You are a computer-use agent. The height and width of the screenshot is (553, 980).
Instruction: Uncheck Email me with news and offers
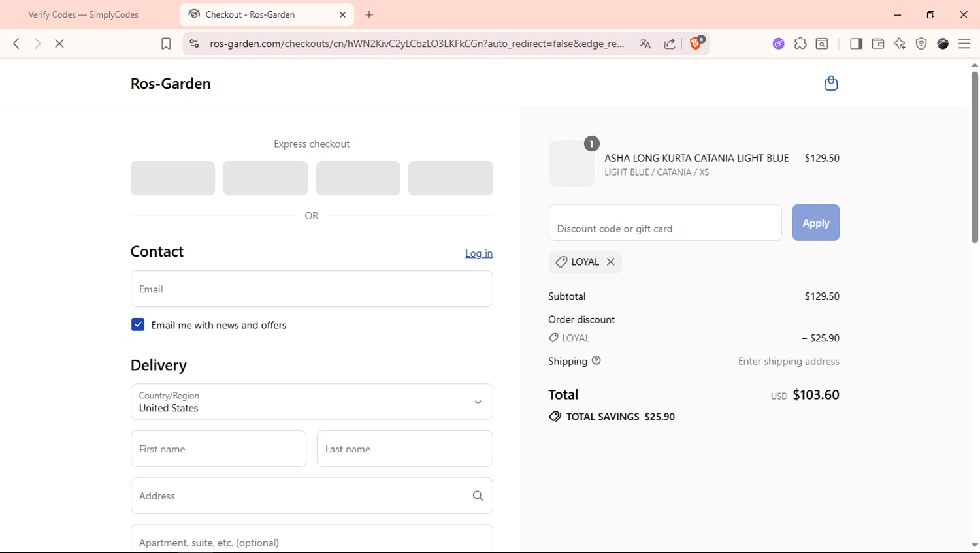(138, 324)
